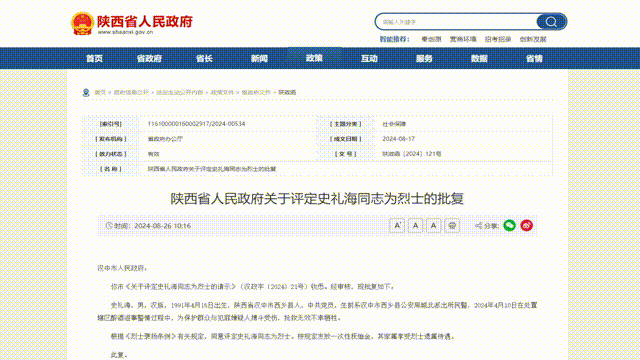Focus the keyword search input field
This screenshot has width=640, height=360.
pyautogui.click(x=456, y=22)
